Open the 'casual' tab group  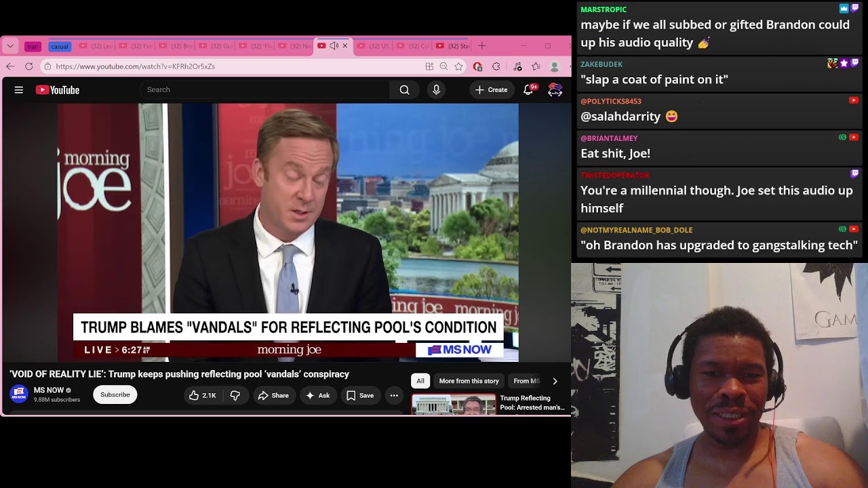pyautogui.click(x=60, y=46)
